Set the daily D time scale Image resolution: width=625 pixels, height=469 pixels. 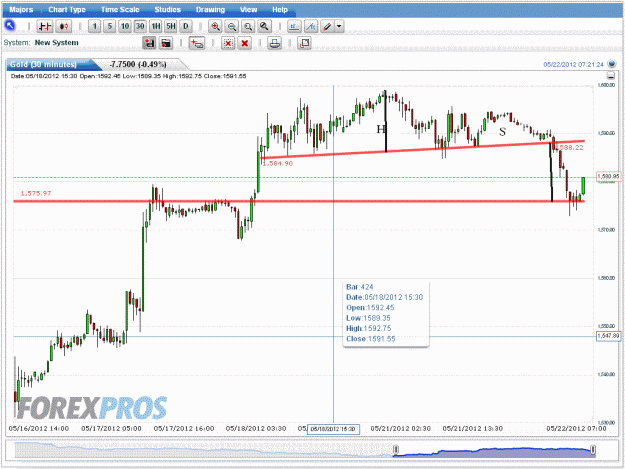186,27
